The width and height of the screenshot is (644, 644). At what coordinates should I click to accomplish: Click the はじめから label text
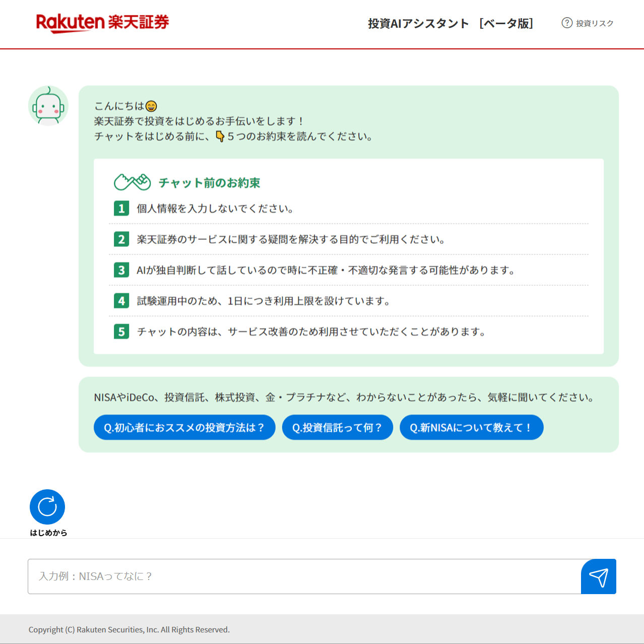click(48, 533)
